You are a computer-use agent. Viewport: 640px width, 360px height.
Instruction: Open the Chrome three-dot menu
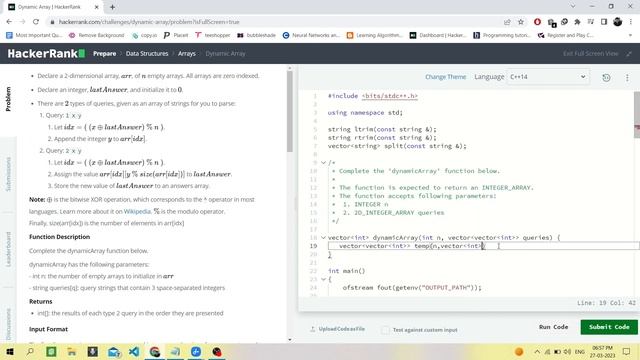coord(631,22)
